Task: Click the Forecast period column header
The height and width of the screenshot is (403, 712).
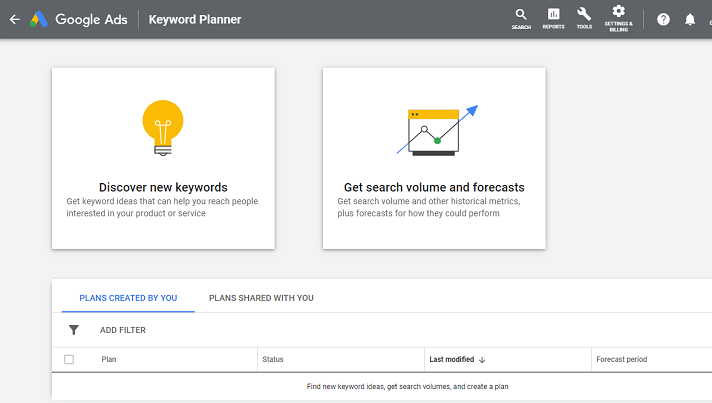Action: coord(622,359)
